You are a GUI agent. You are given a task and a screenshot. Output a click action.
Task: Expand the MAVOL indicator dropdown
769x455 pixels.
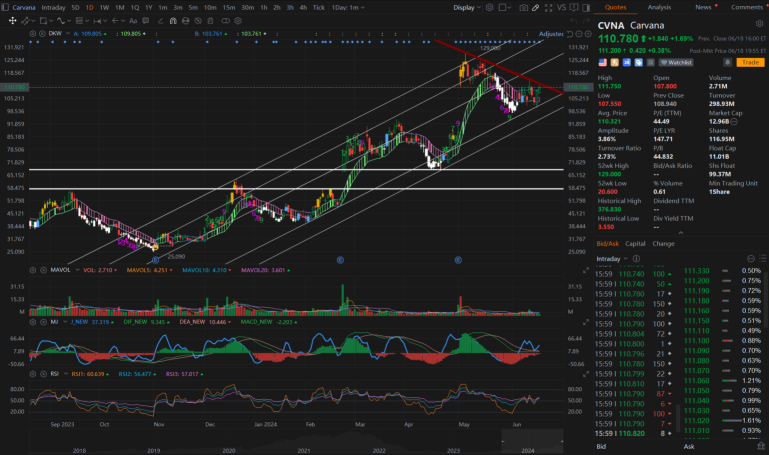[77, 270]
